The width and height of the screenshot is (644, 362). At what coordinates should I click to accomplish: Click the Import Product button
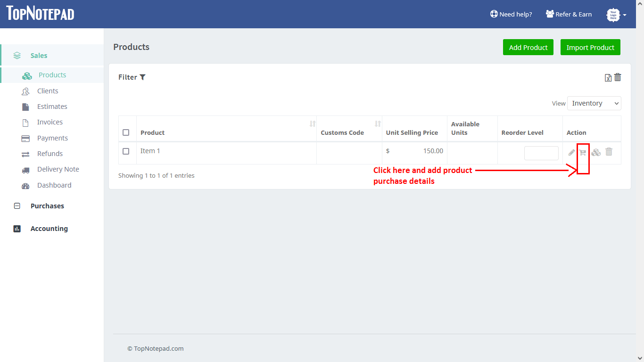tap(590, 47)
